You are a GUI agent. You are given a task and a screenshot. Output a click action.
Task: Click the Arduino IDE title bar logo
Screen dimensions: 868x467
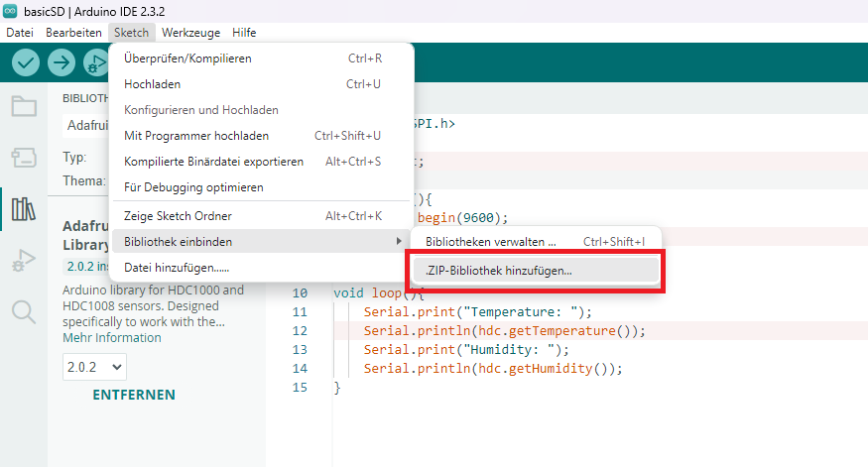pos(11,10)
